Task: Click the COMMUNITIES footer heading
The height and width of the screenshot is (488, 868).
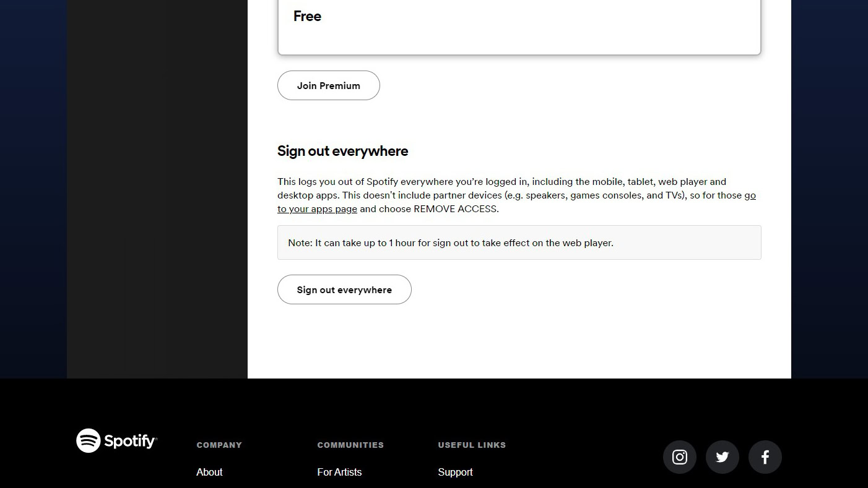Action: pyautogui.click(x=350, y=445)
